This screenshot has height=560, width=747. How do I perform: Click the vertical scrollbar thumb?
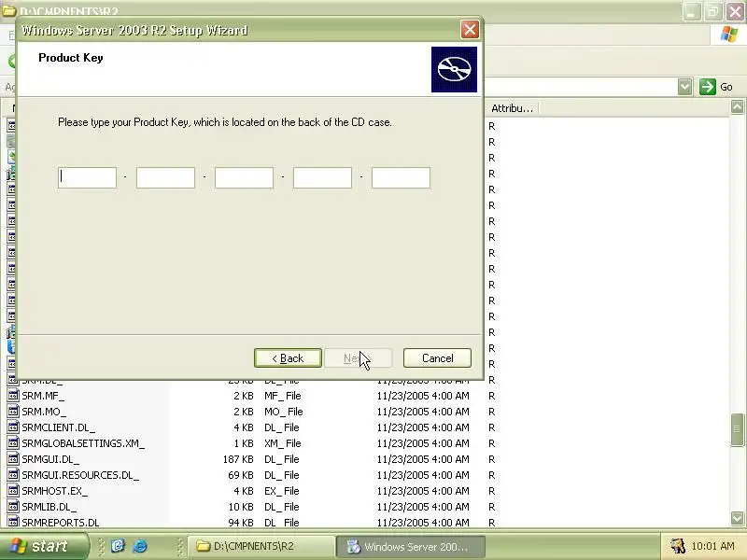737,430
